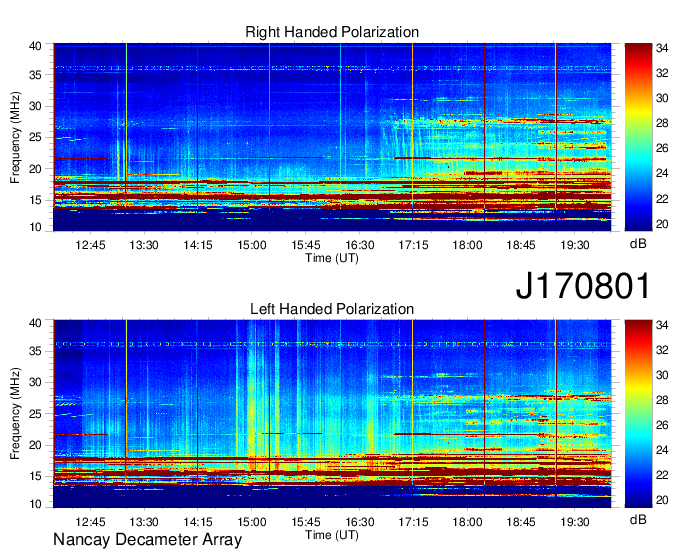
Task: Click the 20 dB tick on bottom color bar
Action: pos(662,501)
